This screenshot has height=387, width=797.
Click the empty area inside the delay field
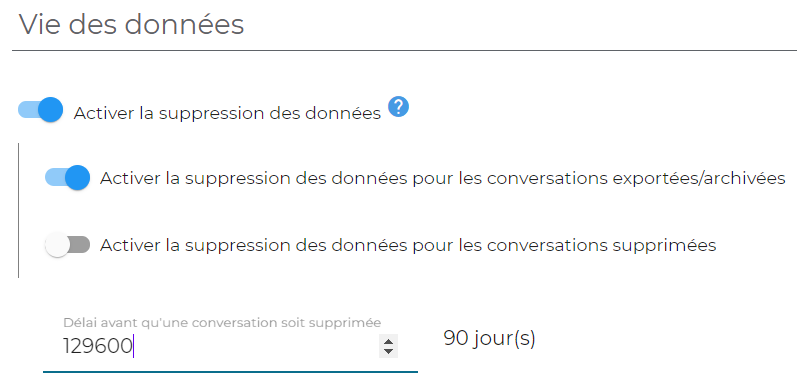coord(254,346)
